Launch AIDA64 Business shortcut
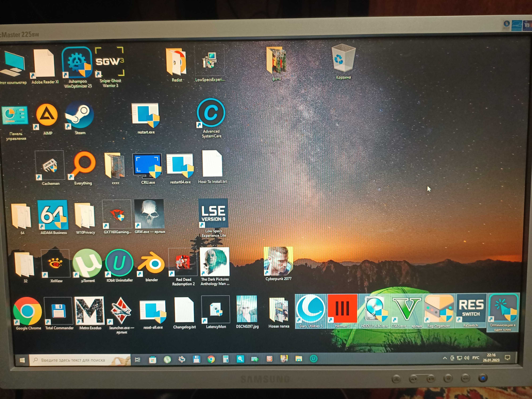532x399 pixels. 53,217
